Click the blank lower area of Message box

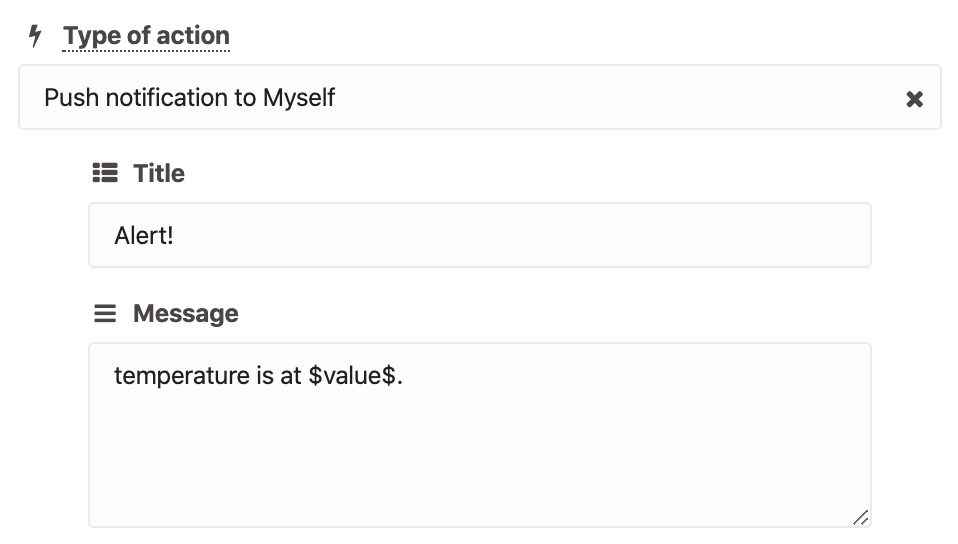pyautogui.click(x=480, y=465)
